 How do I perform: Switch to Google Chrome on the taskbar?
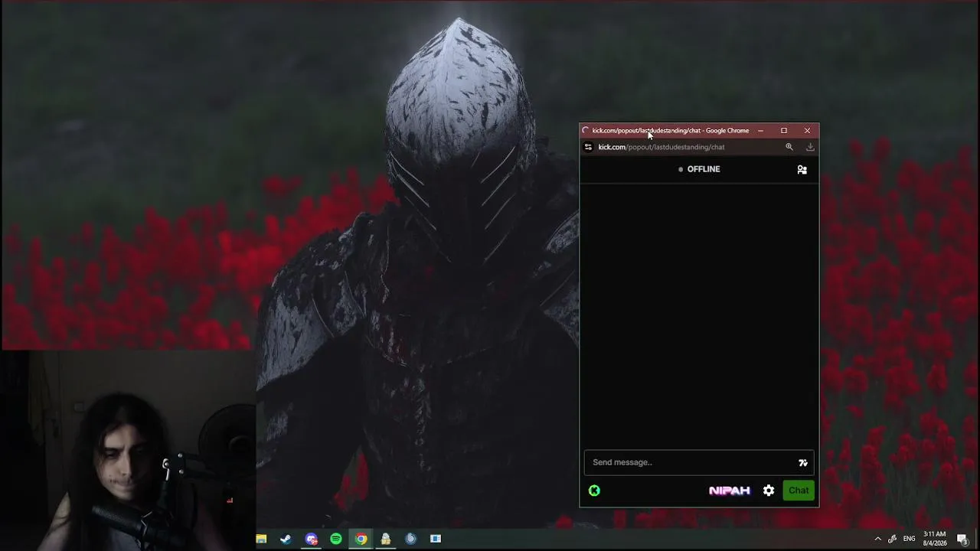tap(361, 539)
